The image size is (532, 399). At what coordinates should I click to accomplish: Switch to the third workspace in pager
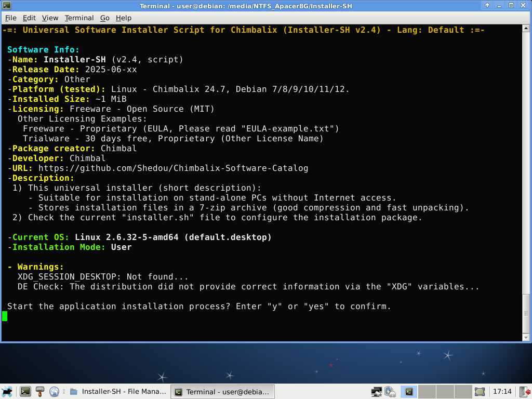tap(445, 392)
